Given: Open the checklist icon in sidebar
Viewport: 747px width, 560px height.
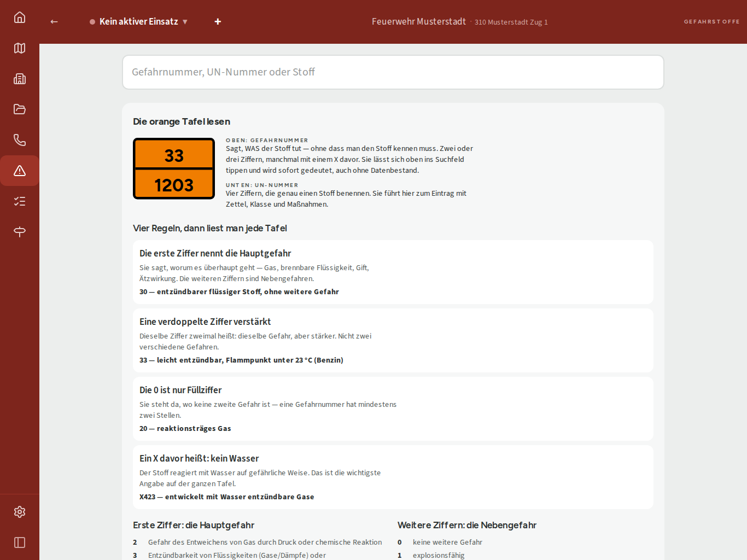Looking at the screenshot, I should click(x=20, y=201).
